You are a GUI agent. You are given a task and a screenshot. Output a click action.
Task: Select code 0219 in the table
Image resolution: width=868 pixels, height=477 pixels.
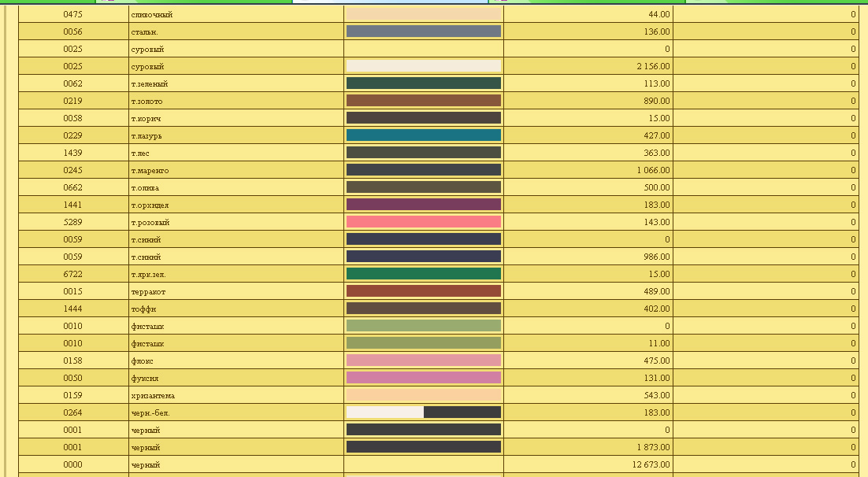tap(72, 101)
